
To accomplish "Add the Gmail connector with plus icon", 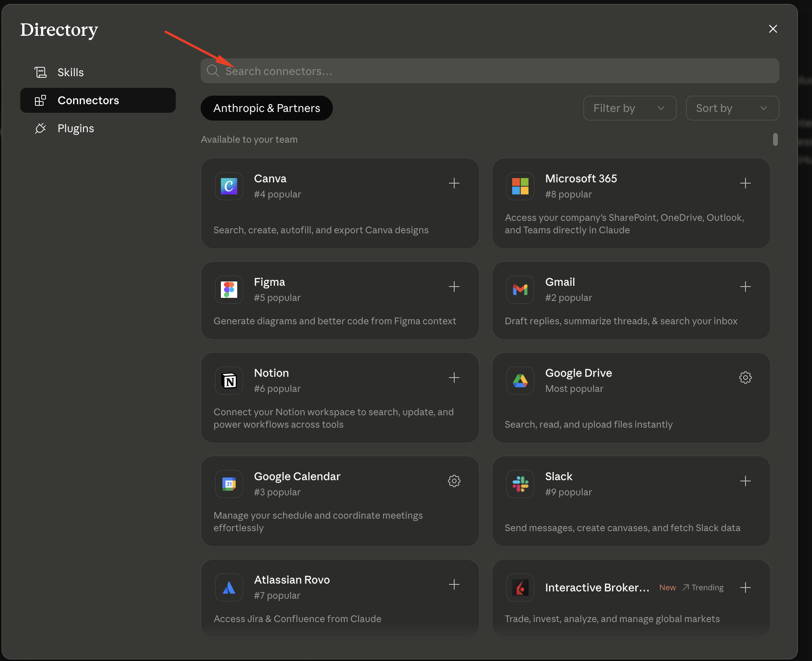I will point(745,287).
